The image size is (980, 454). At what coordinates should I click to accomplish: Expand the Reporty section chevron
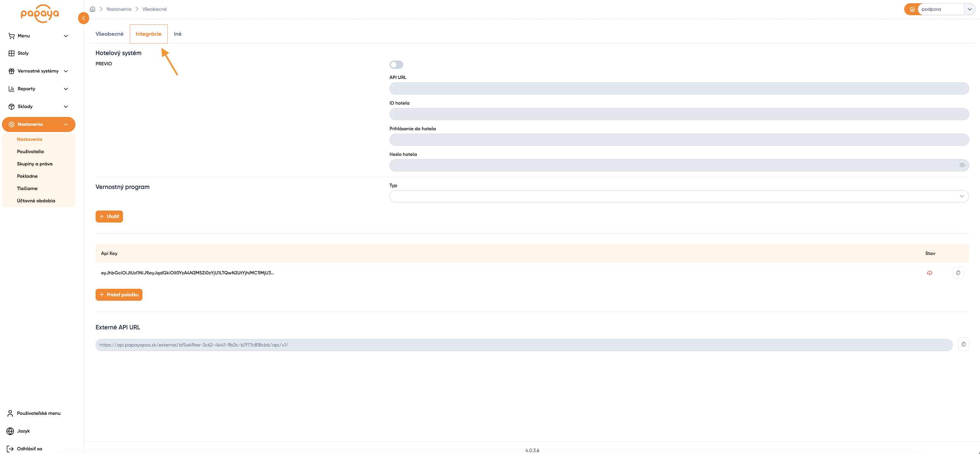point(66,89)
